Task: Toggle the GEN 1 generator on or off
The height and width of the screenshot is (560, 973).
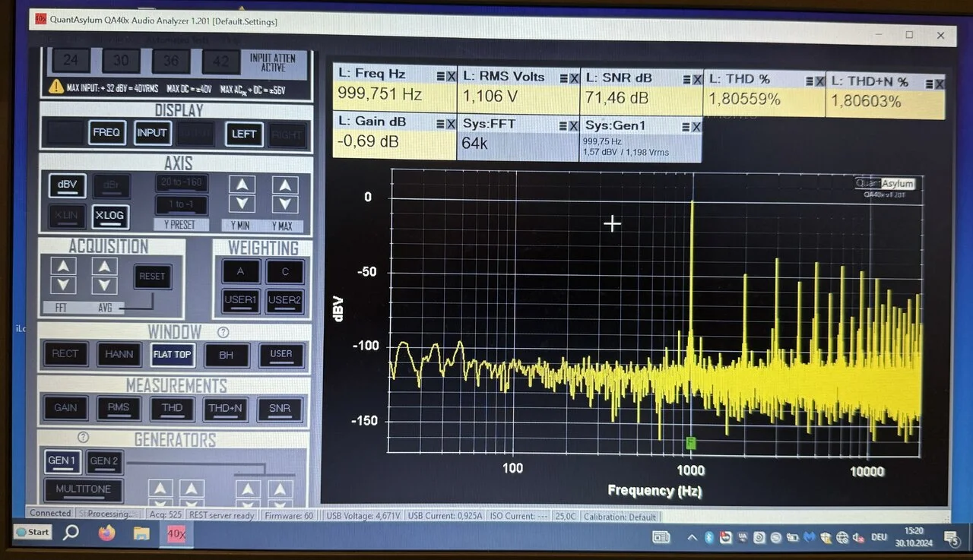Action: coord(62,460)
